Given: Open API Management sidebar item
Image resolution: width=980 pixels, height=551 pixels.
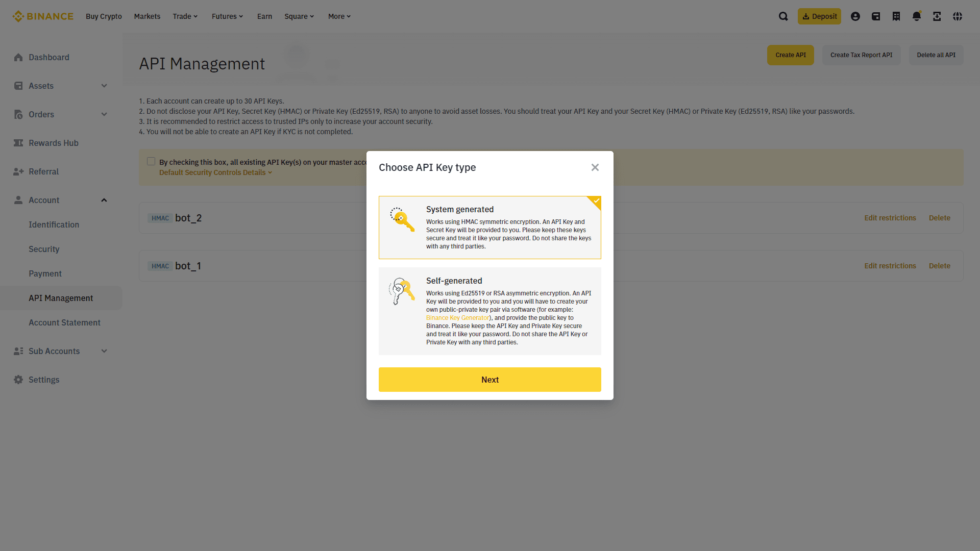Looking at the screenshot, I should (x=61, y=298).
